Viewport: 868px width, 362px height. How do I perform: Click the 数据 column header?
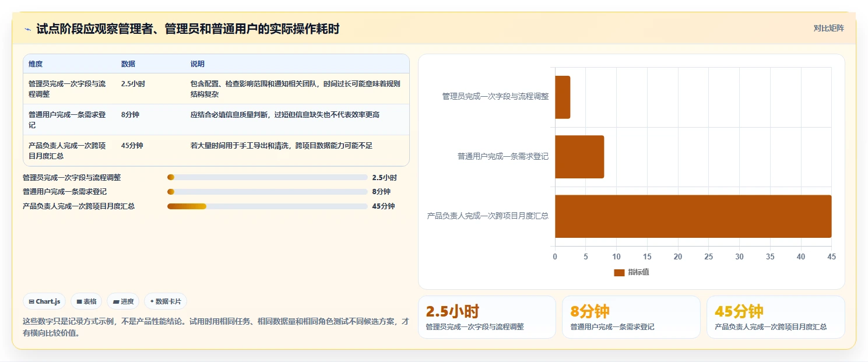pos(128,64)
